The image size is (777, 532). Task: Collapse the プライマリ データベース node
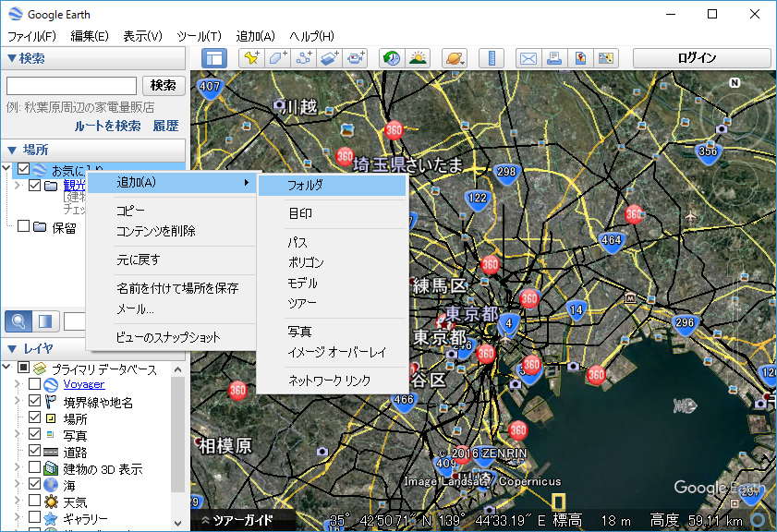6,367
